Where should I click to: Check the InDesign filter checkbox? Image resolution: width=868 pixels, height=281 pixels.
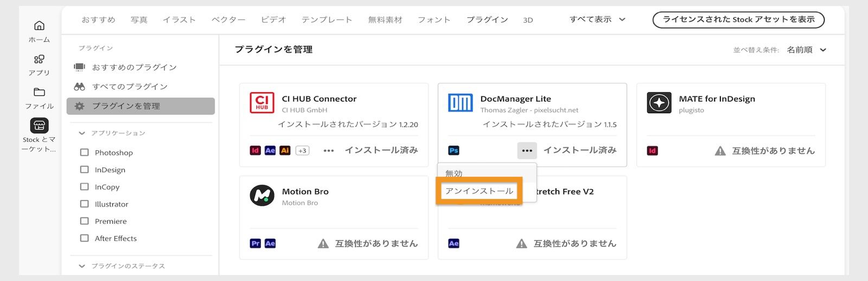[x=84, y=169]
